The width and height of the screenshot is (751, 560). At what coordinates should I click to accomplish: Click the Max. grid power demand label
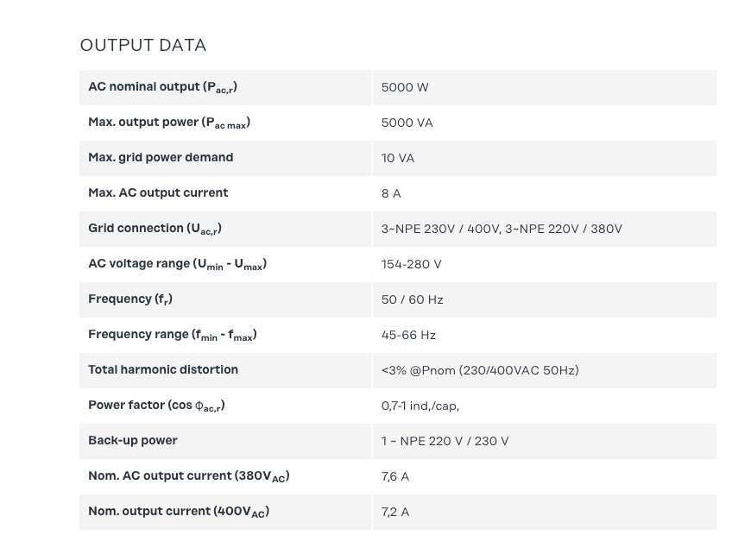[x=161, y=158]
